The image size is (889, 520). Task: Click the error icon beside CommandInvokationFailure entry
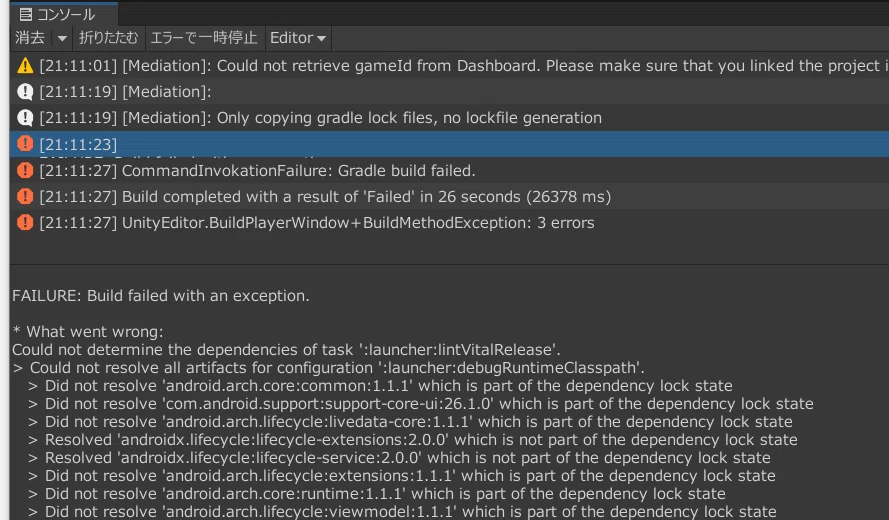[25, 170]
